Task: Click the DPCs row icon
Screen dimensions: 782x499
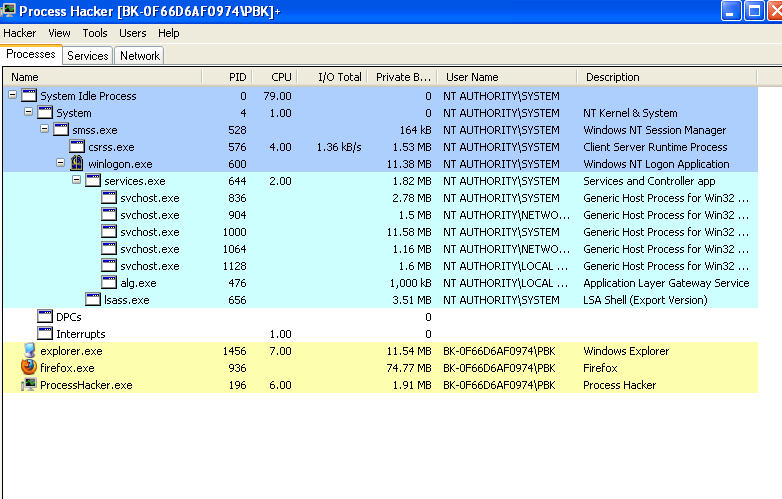Action: click(x=45, y=316)
